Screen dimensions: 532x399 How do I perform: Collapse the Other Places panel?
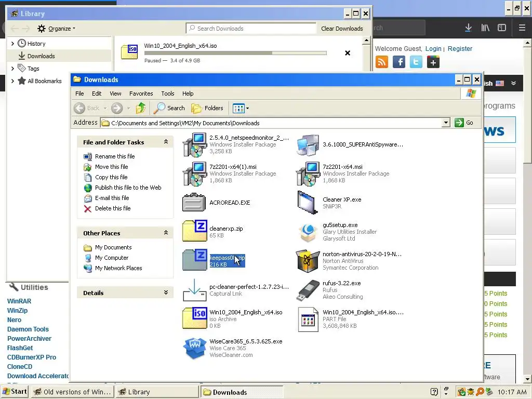(166, 233)
